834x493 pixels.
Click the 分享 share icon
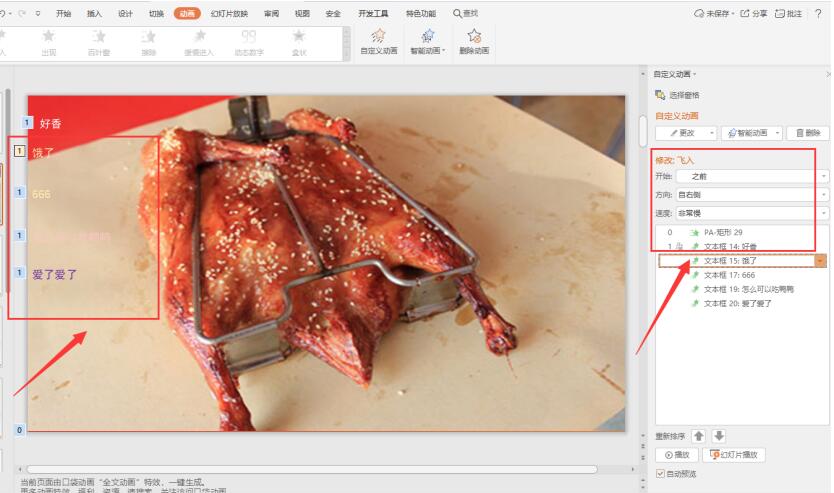tap(745, 13)
